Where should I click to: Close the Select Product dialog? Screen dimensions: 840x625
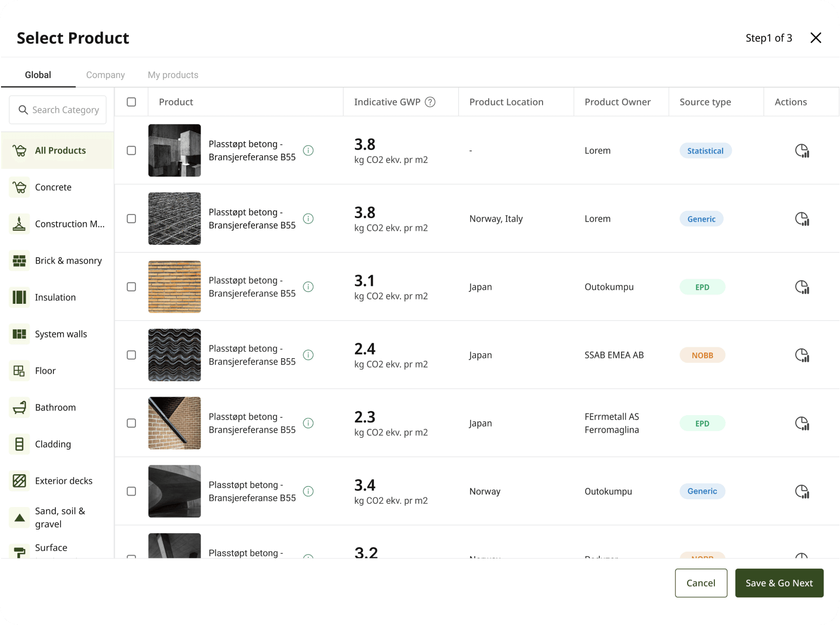pos(816,38)
